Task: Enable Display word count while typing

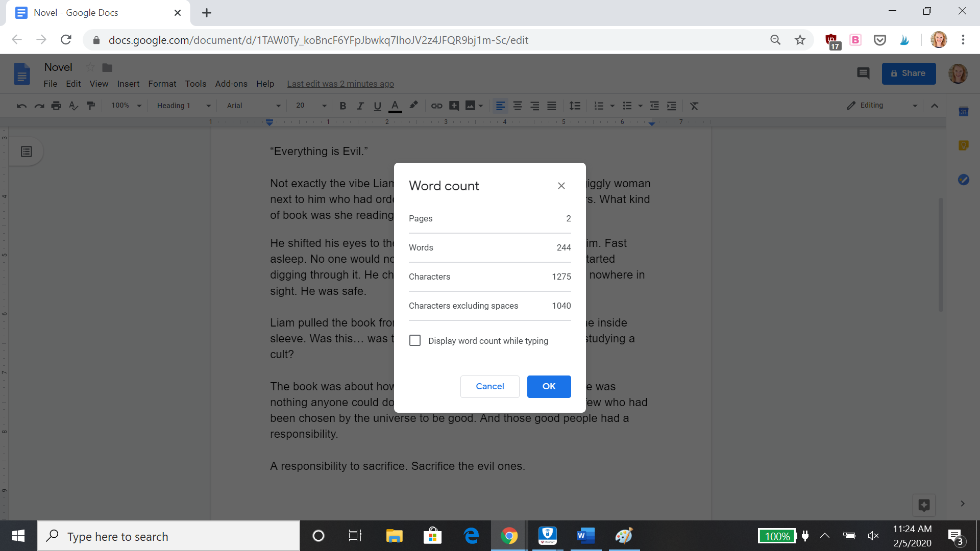Action: (414, 340)
